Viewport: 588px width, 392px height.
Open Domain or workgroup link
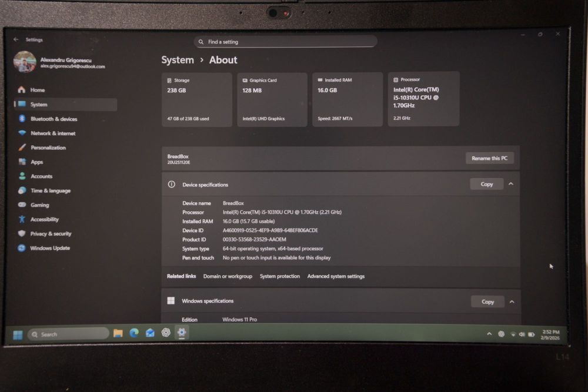228,276
